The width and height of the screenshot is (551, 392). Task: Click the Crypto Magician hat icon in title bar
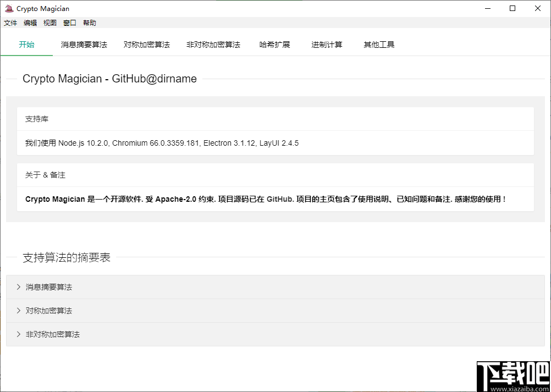(x=8, y=8)
